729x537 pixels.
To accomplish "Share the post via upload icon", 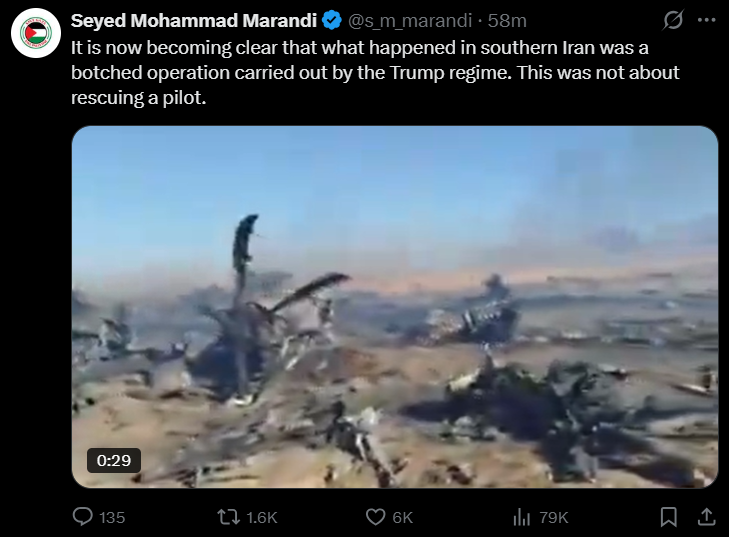I will (706, 517).
